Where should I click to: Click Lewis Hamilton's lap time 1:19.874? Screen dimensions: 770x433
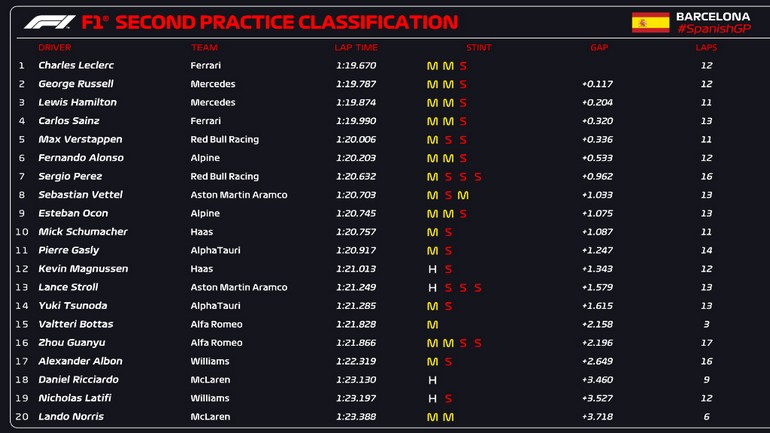pyautogui.click(x=356, y=102)
